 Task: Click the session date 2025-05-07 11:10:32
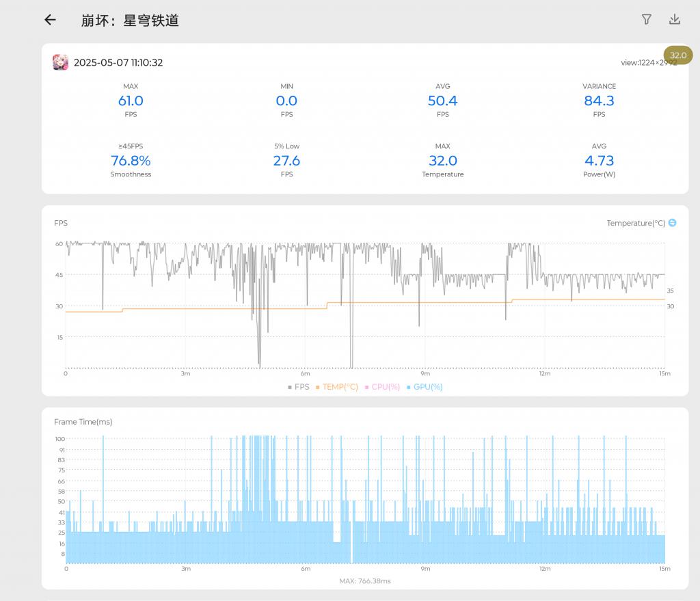point(118,62)
